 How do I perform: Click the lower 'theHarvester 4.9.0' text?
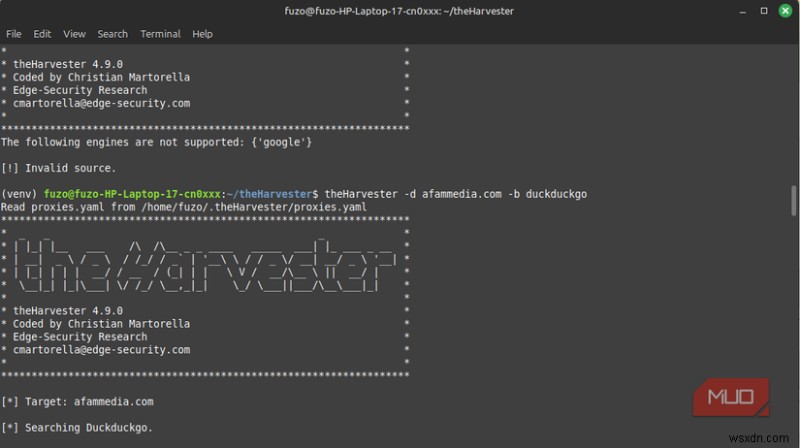click(68, 311)
